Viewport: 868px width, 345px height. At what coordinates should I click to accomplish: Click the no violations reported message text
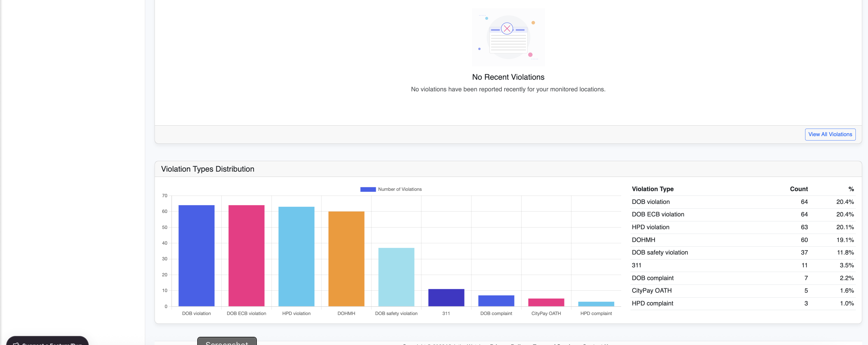tap(508, 89)
